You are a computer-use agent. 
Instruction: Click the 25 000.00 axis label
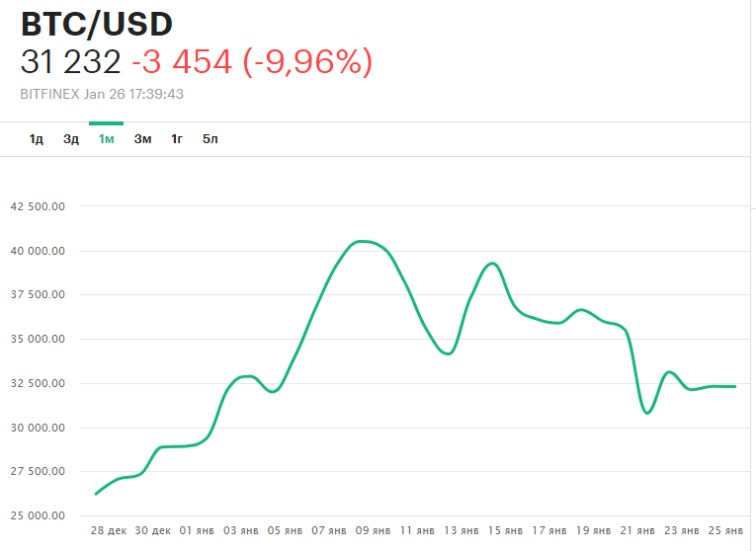pos(38,515)
